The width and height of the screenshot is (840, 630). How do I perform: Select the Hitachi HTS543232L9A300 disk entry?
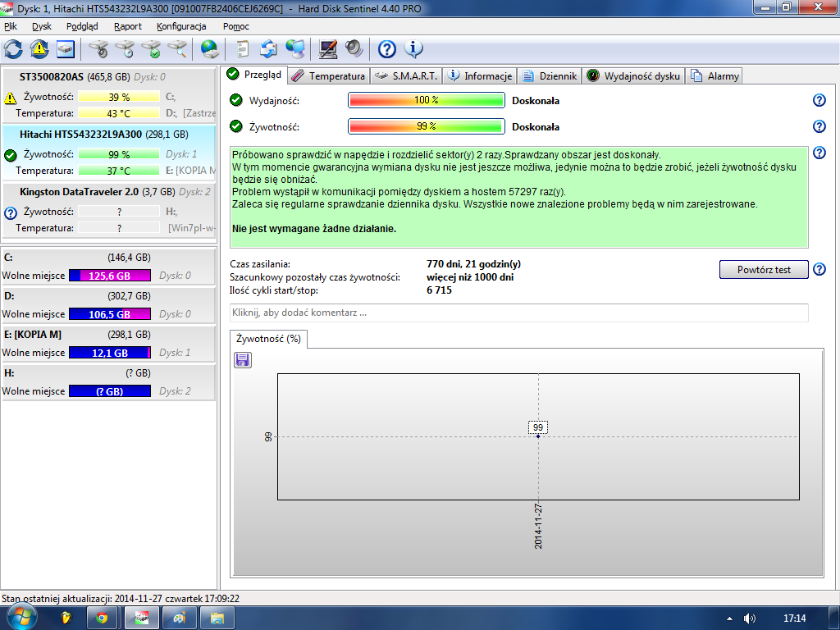(x=109, y=152)
